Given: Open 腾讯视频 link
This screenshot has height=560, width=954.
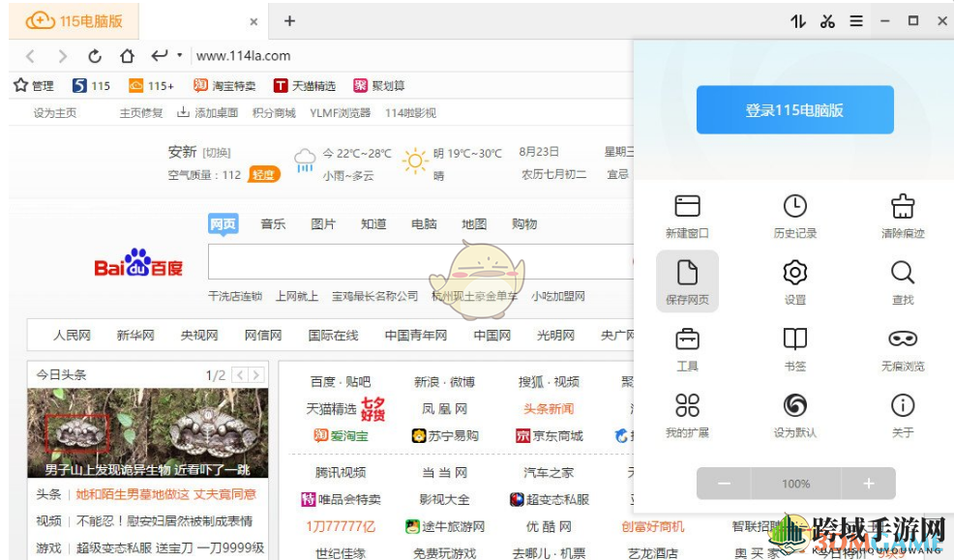Looking at the screenshot, I should coord(341,472).
